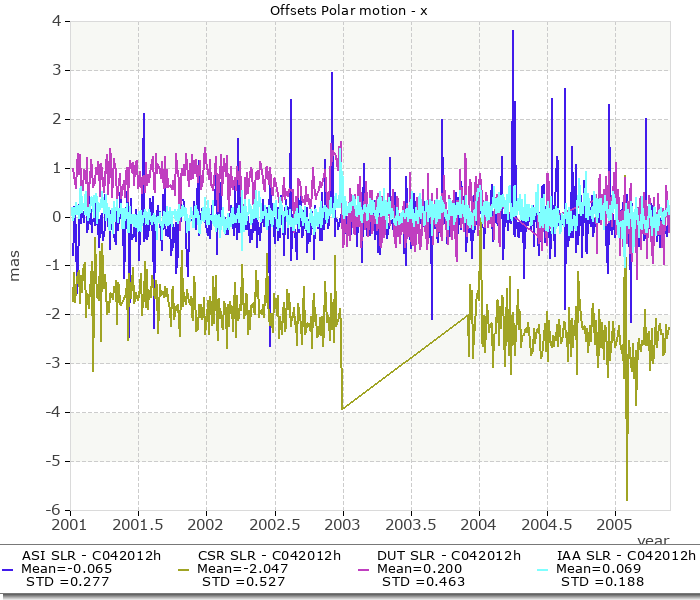Click the 2003 tick label on x-axis

(342, 525)
